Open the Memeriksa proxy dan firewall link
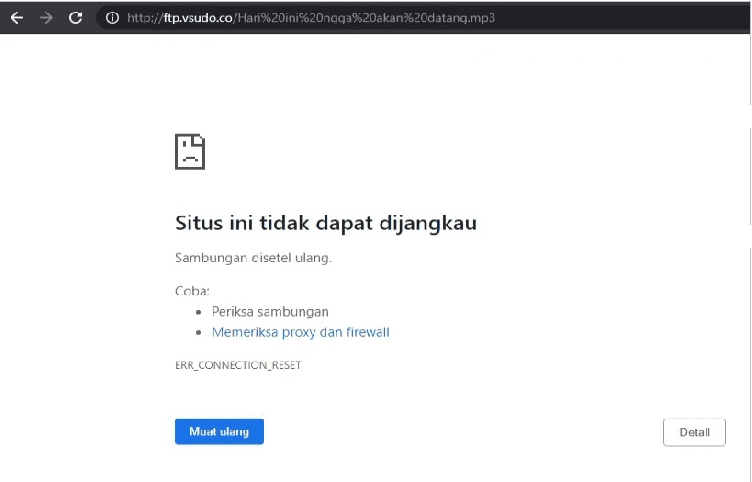752x482 pixels. [300, 332]
